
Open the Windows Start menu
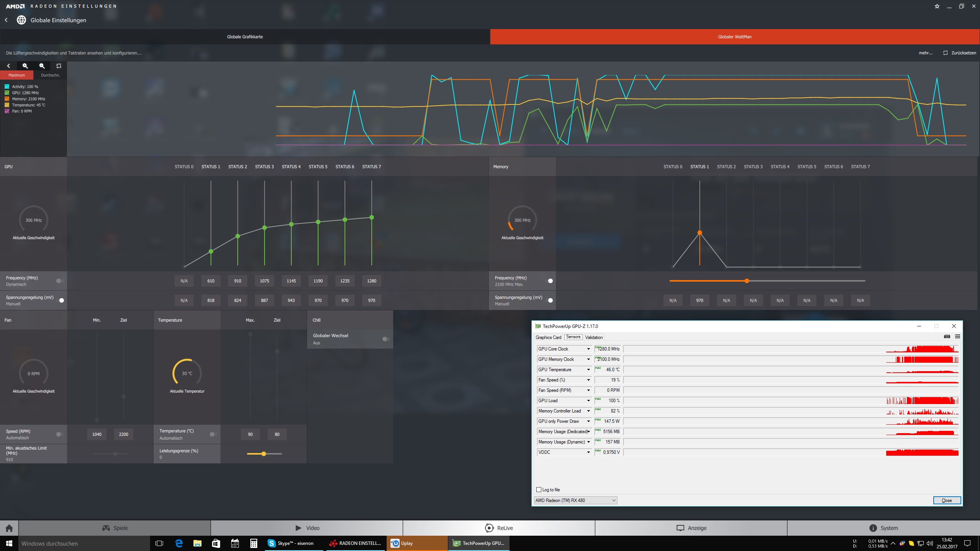pyautogui.click(x=9, y=543)
